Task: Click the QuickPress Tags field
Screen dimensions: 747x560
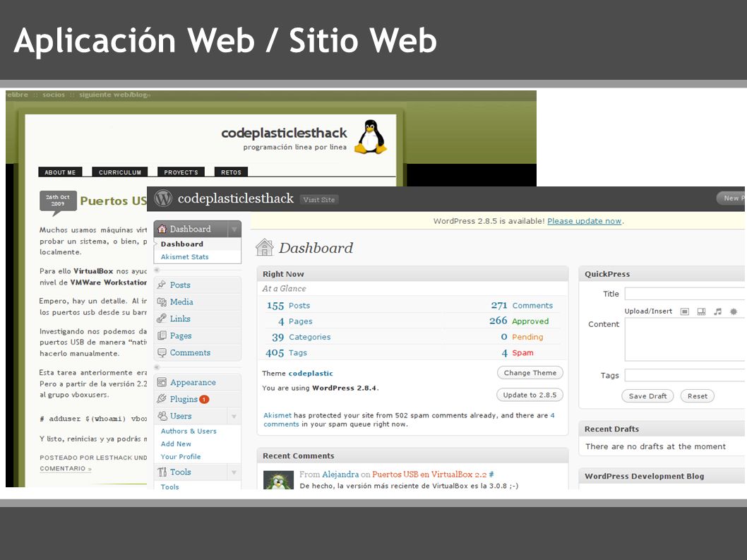Action: click(685, 375)
